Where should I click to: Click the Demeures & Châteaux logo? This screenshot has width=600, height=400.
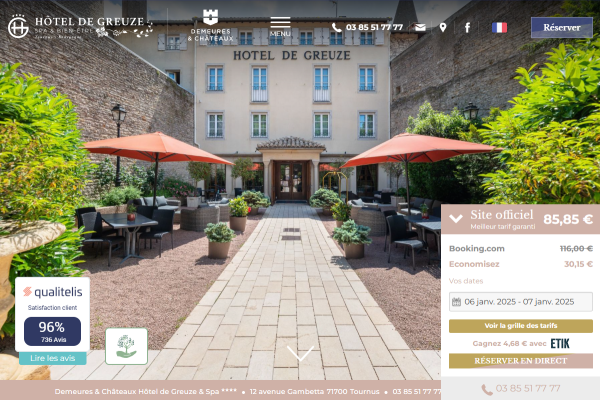click(x=210, y=26)
